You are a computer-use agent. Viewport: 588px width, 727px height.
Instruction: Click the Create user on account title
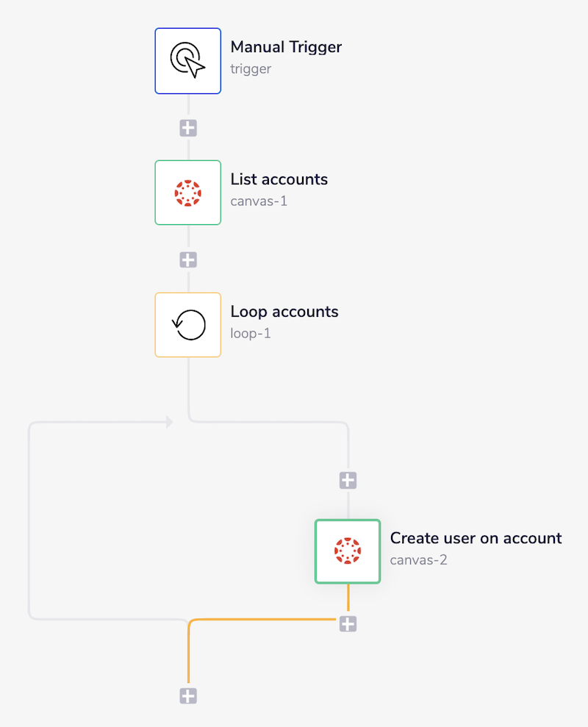pos(475,537)
